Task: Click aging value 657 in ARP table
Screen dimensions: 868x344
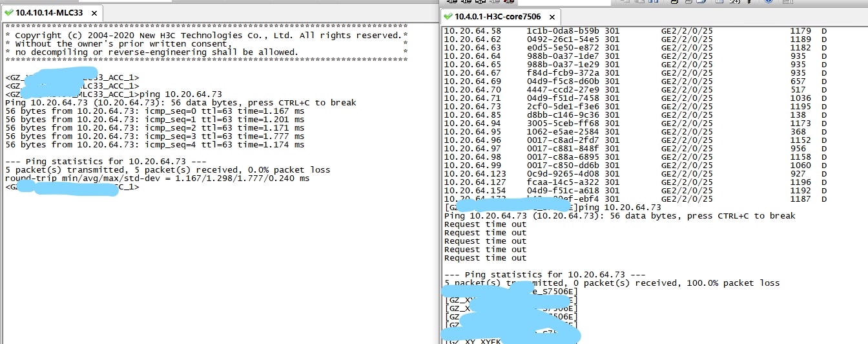Action: pos(798,81)
